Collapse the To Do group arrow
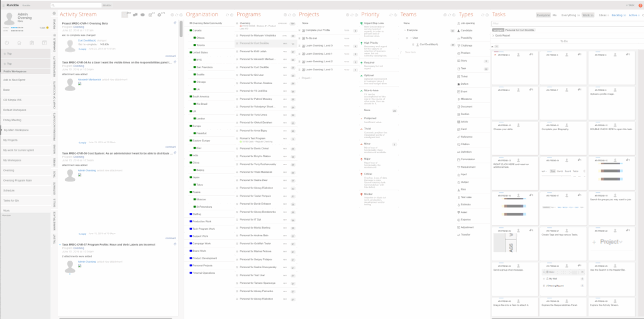644x319 pixels. (493, 46)
